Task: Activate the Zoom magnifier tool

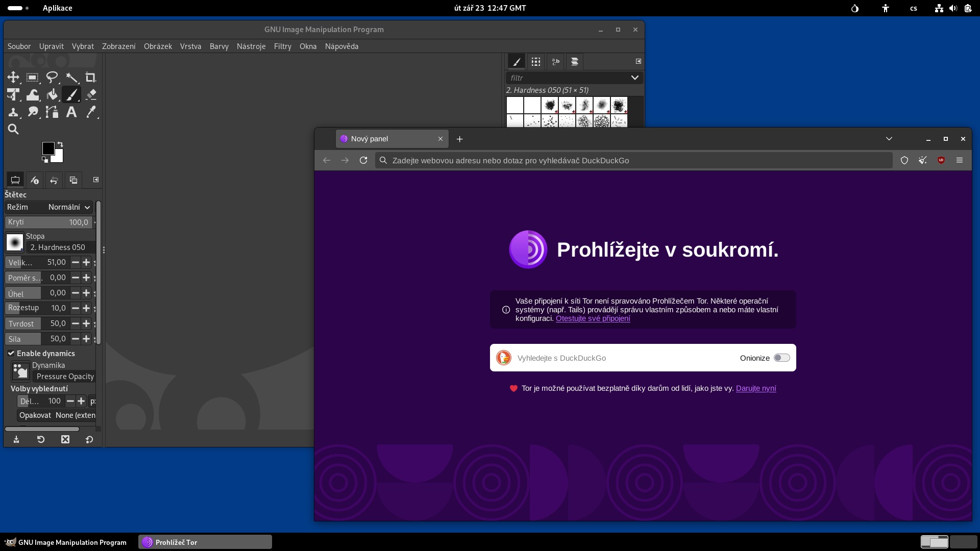Action: (13, 130)
